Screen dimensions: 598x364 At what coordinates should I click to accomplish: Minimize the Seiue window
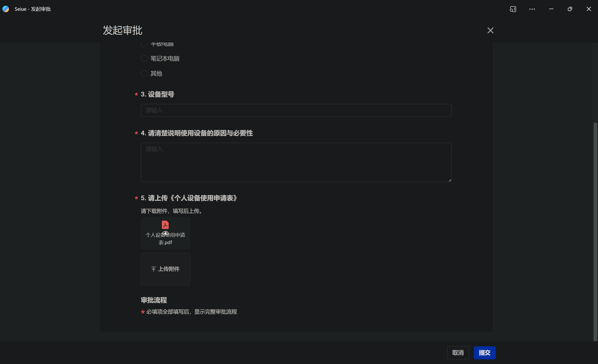point(551,9)
